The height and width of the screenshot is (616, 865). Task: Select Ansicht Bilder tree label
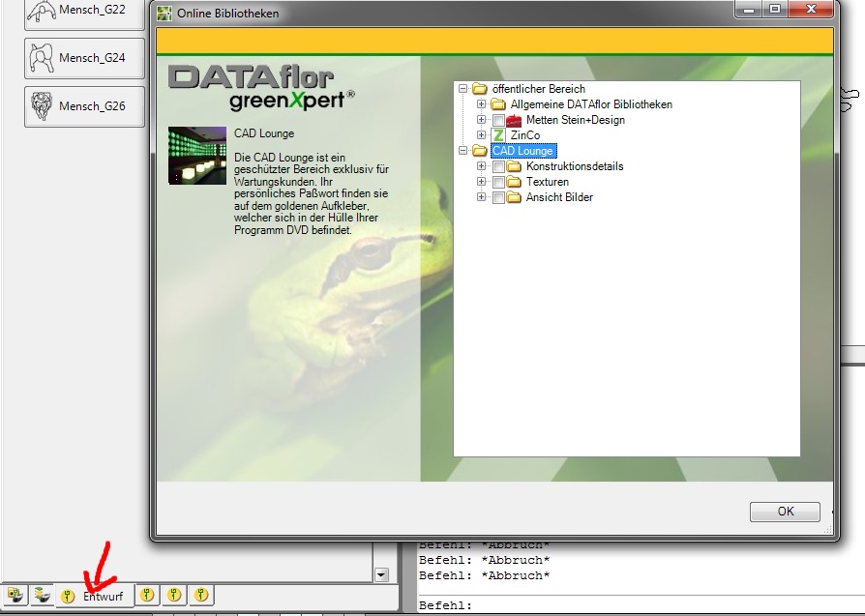[559, 197]
